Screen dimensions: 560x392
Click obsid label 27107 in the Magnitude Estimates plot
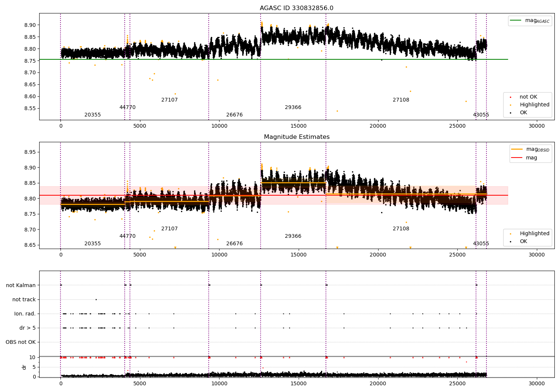click(x=169, y=229)
